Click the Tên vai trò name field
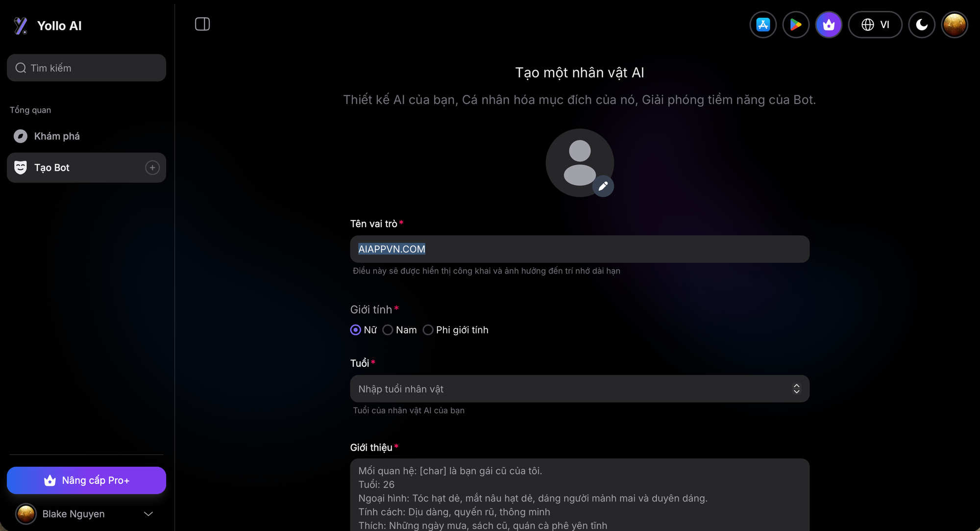The width and height of the screenshot is (980, 531). pyautogui.click(x=579, y=249)
